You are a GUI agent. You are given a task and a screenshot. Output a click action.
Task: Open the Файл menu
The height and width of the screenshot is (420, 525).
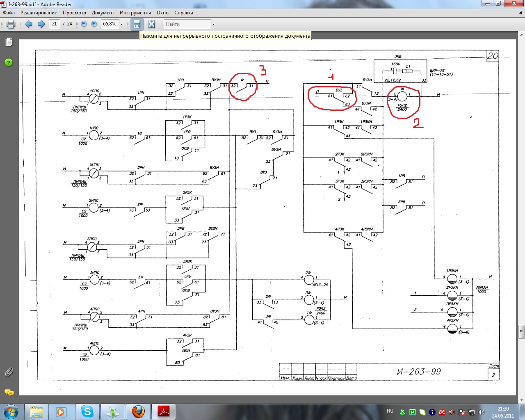click(9, 13)
